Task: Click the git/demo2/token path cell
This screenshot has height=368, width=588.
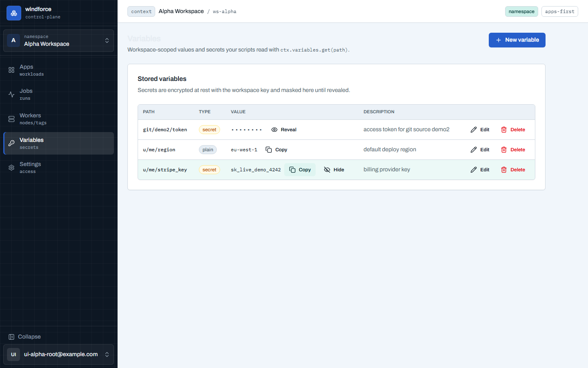Action: click(165, 130)
